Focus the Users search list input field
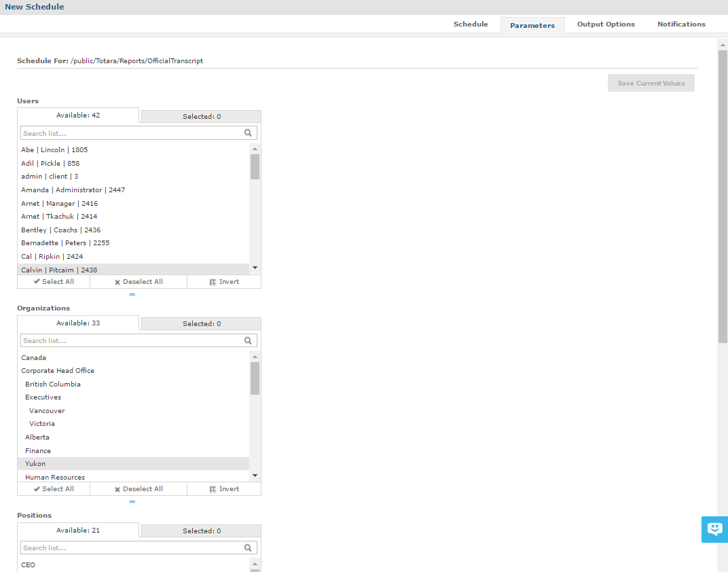 (x=132, y=133)
